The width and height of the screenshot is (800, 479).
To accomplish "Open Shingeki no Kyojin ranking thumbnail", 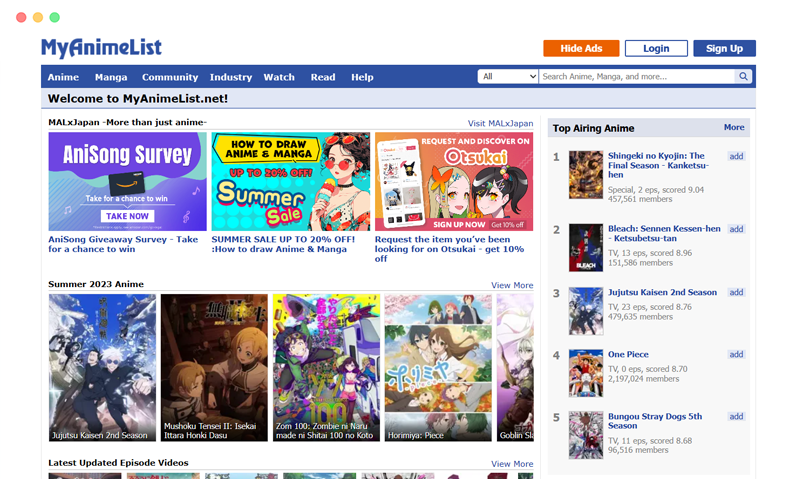I will click(x=586, y=175).
